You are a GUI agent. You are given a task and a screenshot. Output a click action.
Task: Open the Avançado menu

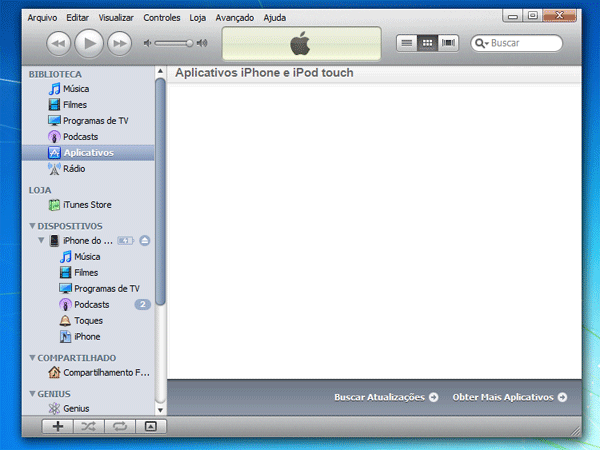tap(235, 18)
